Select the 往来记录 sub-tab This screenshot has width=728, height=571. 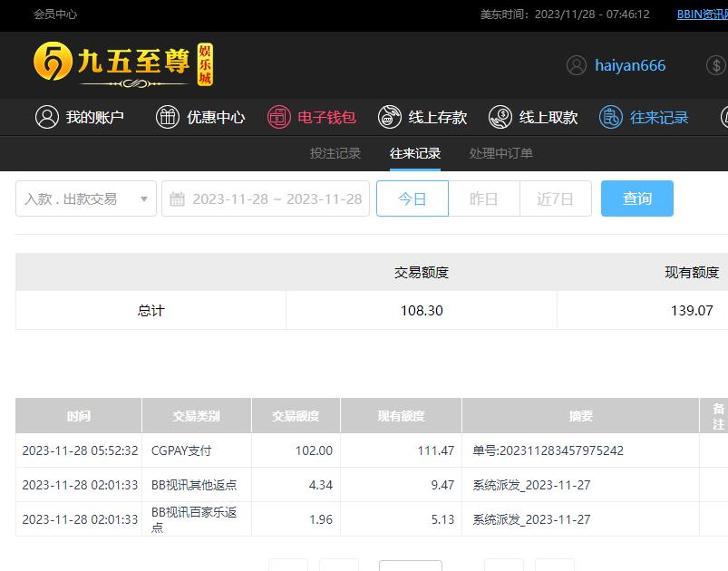415,153
